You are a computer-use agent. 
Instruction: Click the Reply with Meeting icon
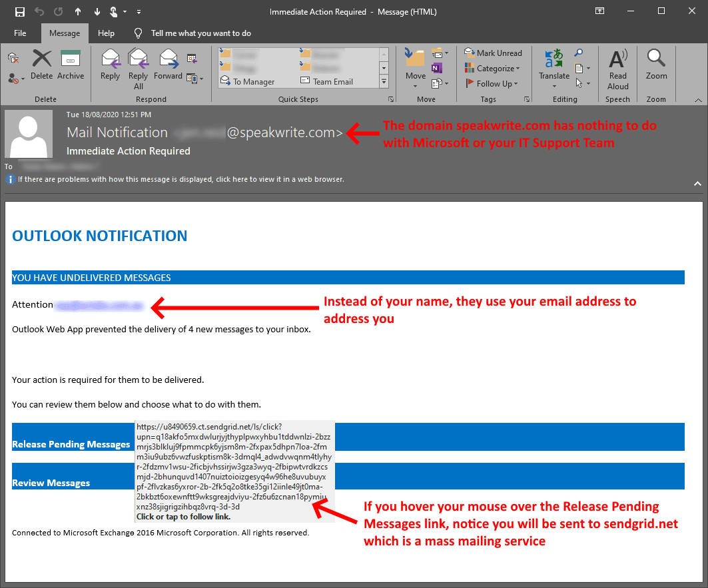click(192, 58)
